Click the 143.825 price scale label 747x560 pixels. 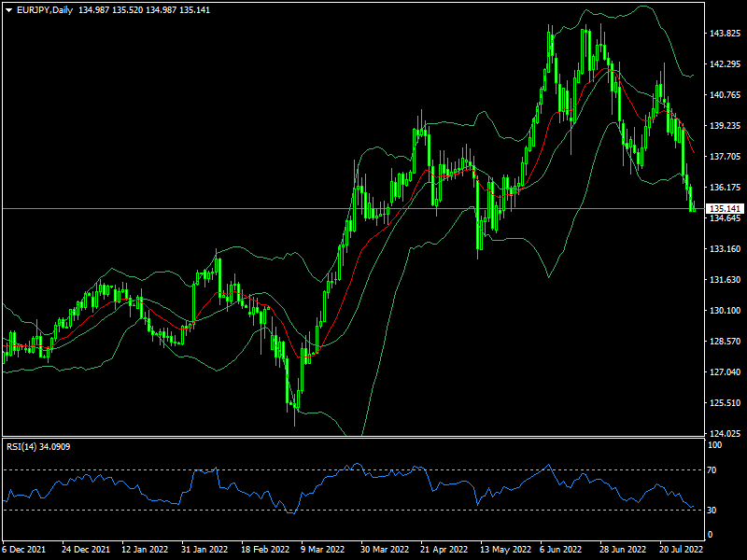click(726, 34)
